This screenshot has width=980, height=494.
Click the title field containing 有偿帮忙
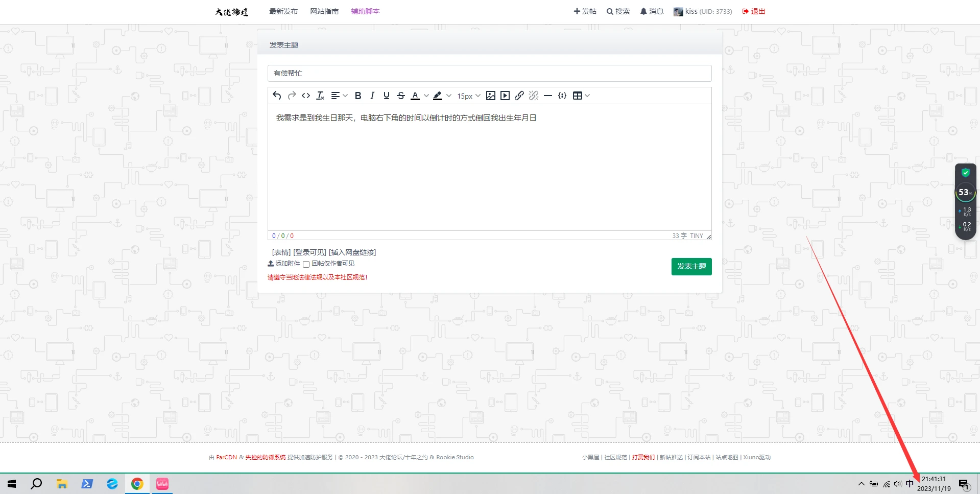[x=489, y=73]
